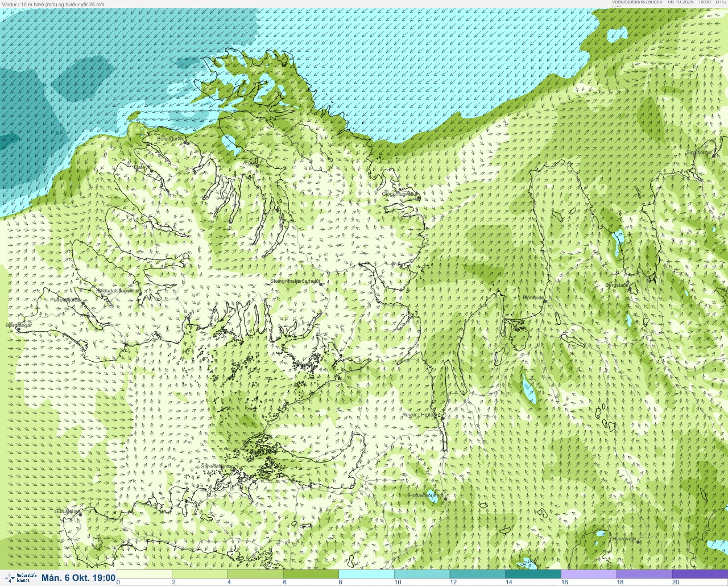Click the 12–14 m/s teal legend swatch
The width and height of the screenshot is (728, 586).
(478, 574)
